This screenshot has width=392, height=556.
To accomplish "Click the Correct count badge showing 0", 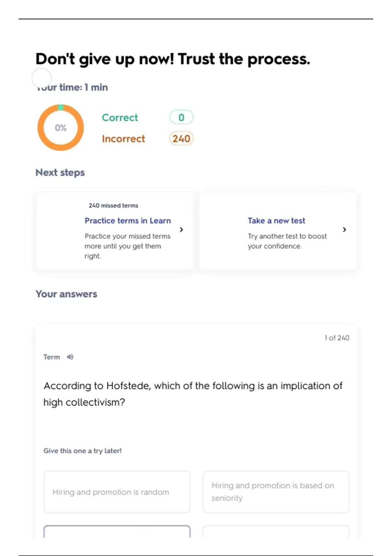I will coord(181,117).
